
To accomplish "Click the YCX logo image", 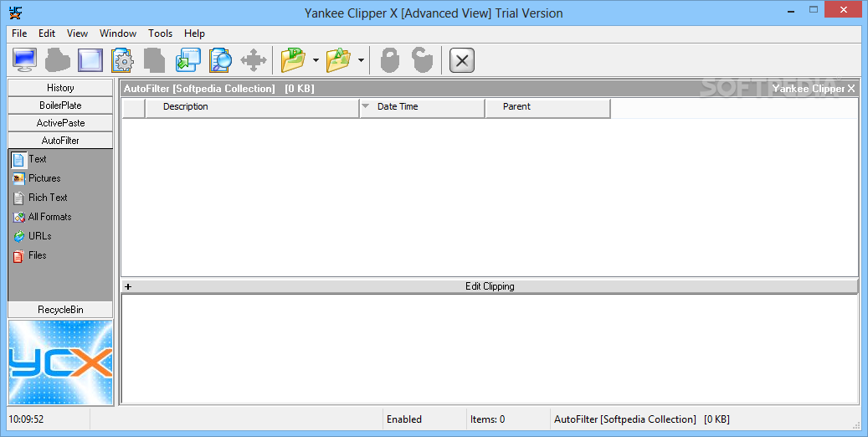I will (60, 362).
